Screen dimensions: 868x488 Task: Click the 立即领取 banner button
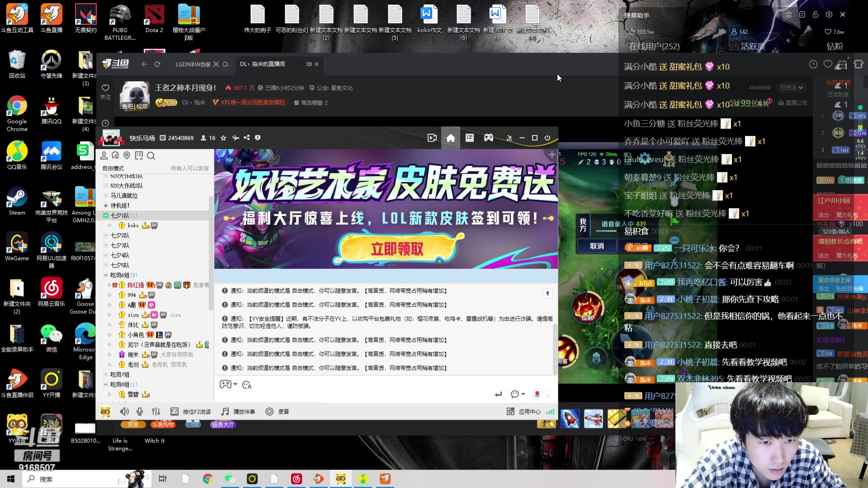397,248
